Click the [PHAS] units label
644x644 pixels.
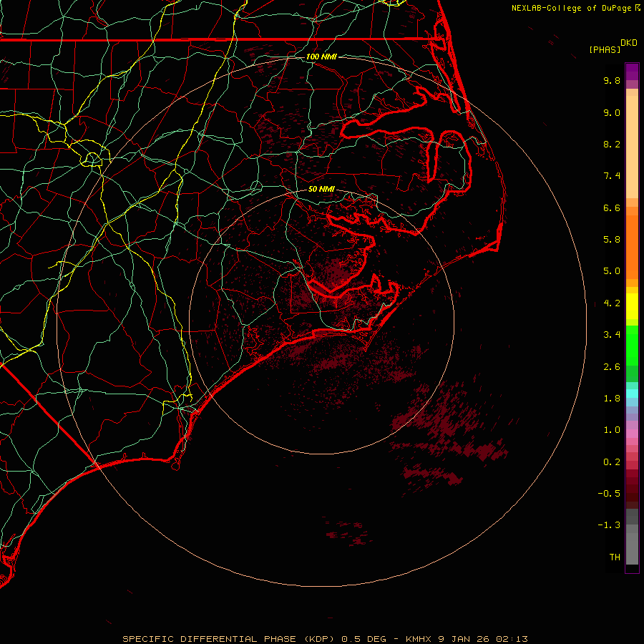pos(605,49)
